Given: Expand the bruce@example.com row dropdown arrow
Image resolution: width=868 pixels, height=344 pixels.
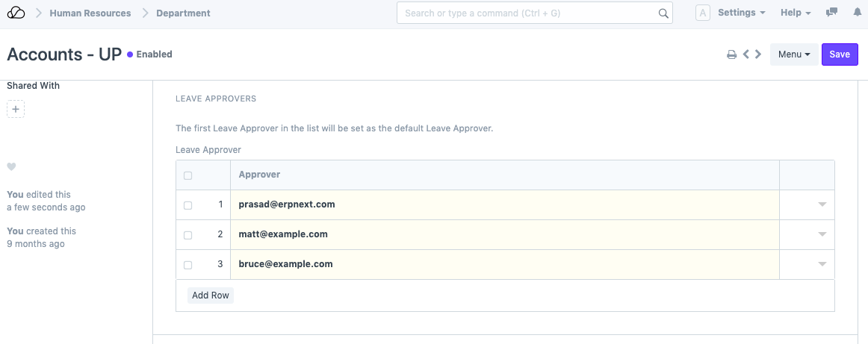Looking at the screenshot, I should (822, 264).
